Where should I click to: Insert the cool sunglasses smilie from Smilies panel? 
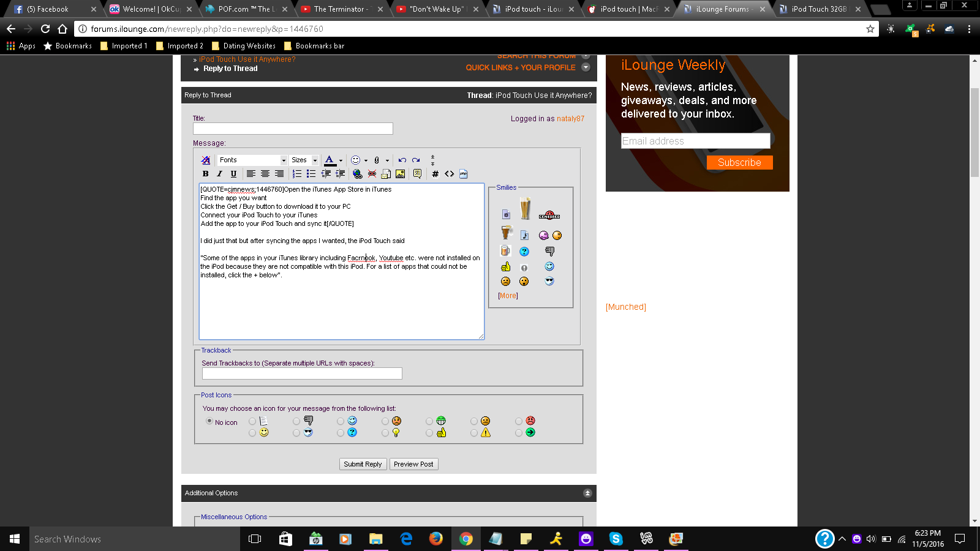point(549,281)
